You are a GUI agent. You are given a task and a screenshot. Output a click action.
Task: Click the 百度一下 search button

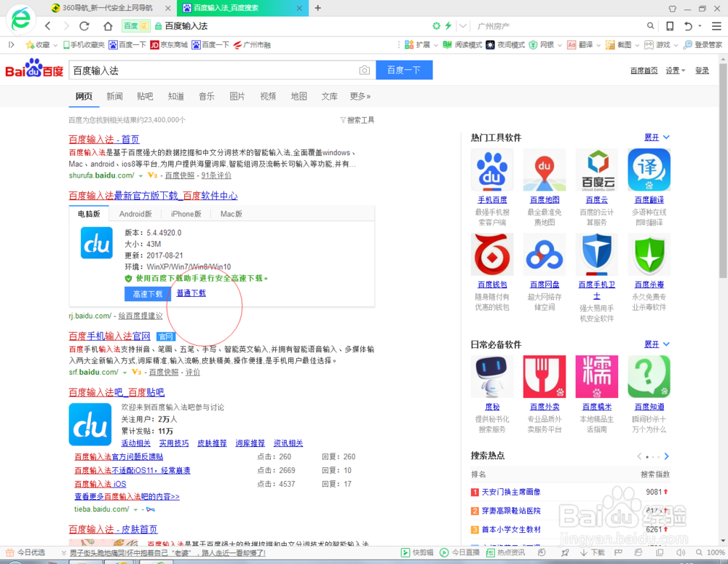point(404,70)
